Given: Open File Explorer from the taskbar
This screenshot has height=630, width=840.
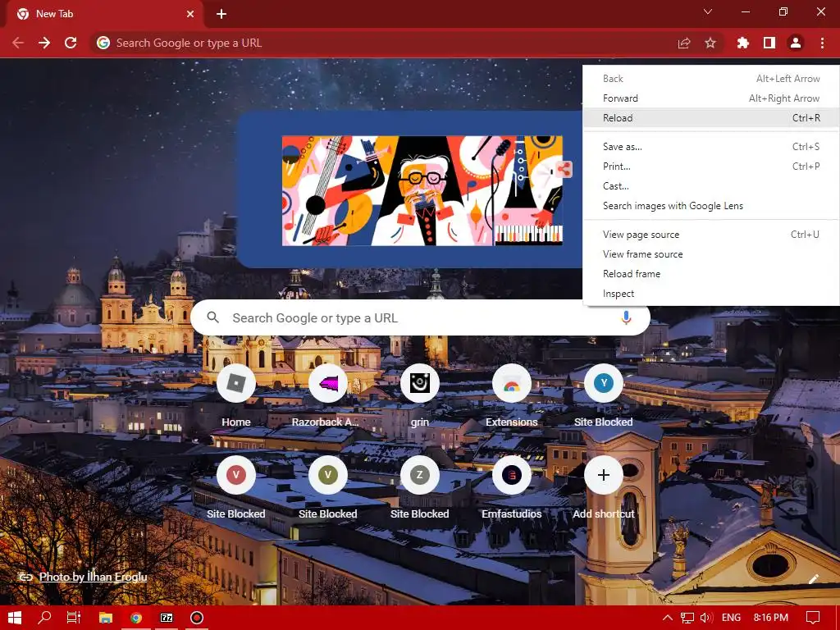Looking at the screenshot, I should tap(106, 618).
